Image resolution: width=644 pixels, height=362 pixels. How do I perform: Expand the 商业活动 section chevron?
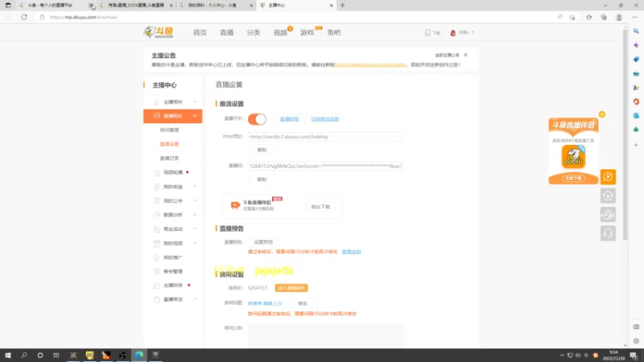point(195,229)
